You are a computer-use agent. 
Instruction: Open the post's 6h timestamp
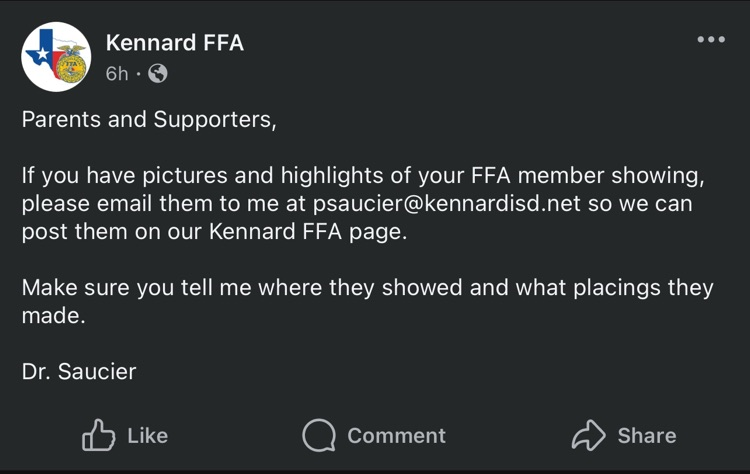117,74
